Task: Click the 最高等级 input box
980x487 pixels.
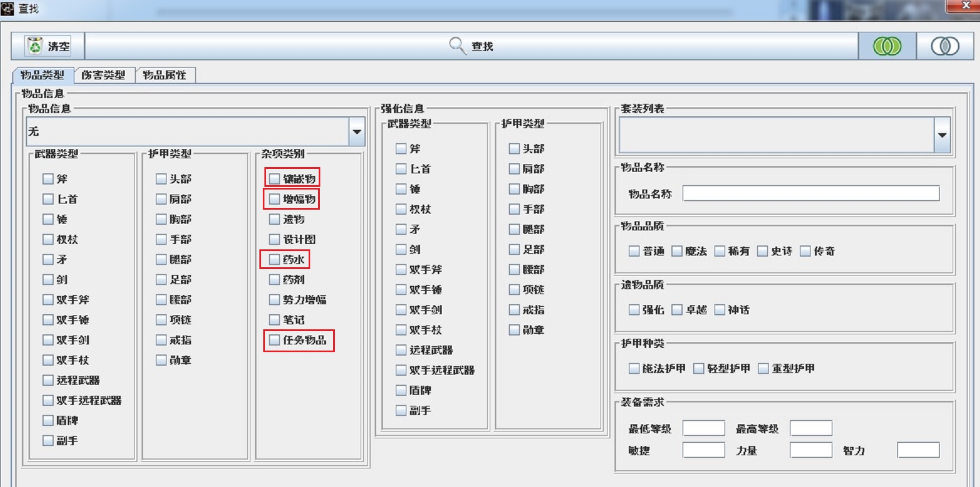Action: click(811, 428)
